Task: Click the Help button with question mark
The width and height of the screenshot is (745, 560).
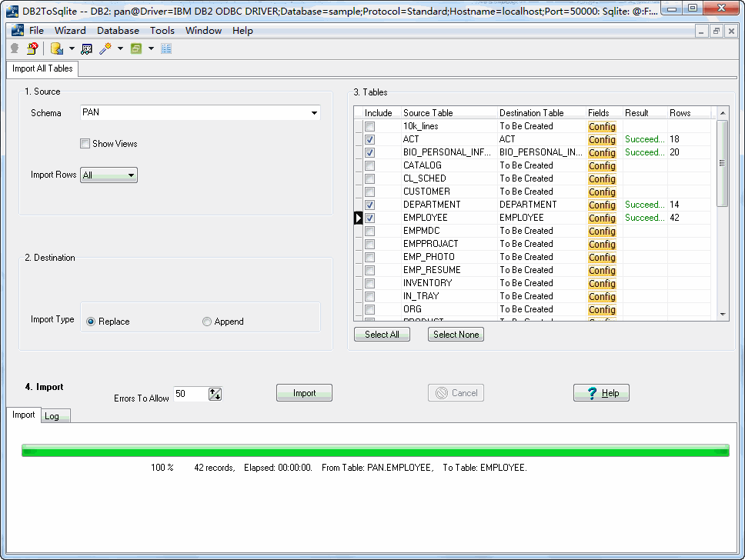Action: [602, 393]
